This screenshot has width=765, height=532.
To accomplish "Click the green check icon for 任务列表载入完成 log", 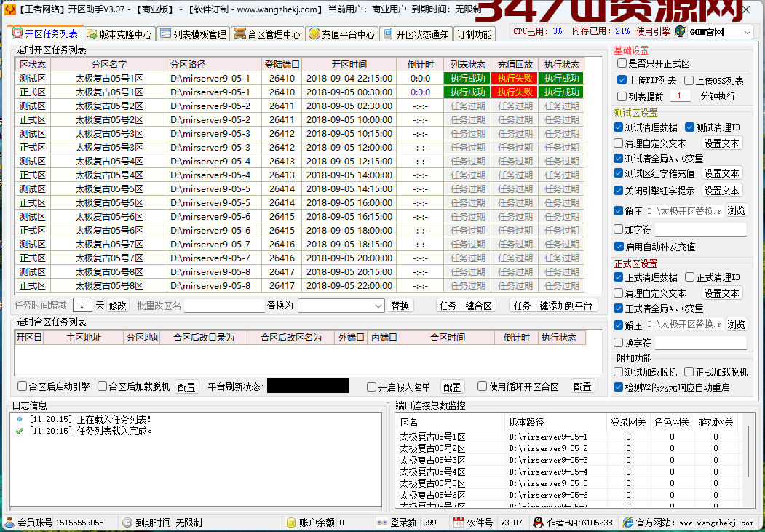I will 20,431.
